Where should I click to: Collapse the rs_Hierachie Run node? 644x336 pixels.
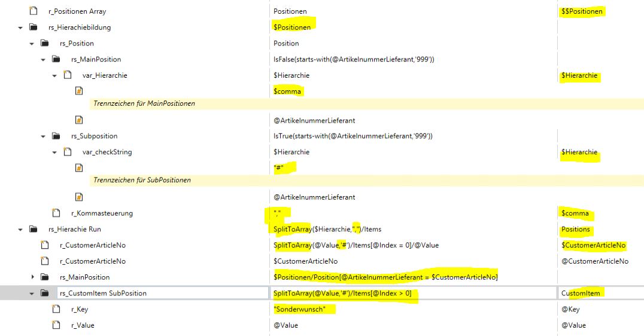tap(20, 230)
